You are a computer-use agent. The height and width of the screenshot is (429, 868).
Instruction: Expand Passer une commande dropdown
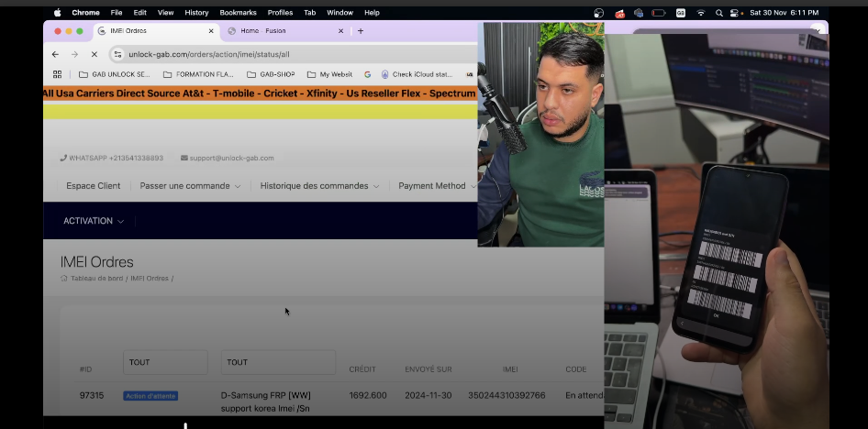(x=190, y=186)
